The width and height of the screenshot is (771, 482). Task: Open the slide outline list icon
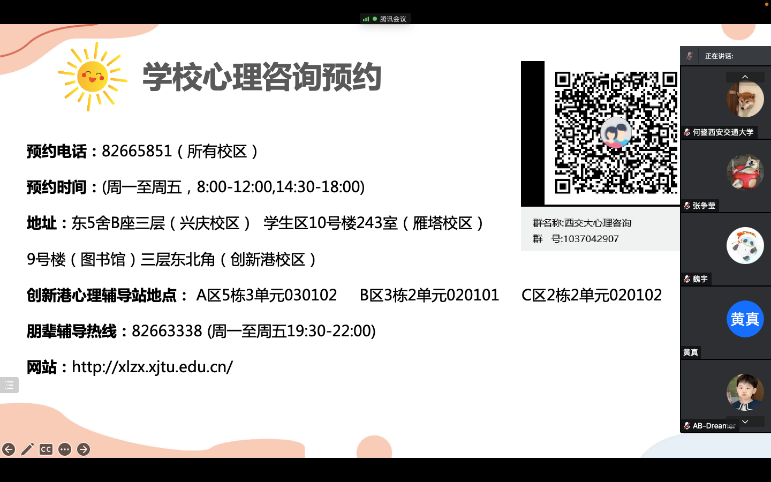coord(9,384)
